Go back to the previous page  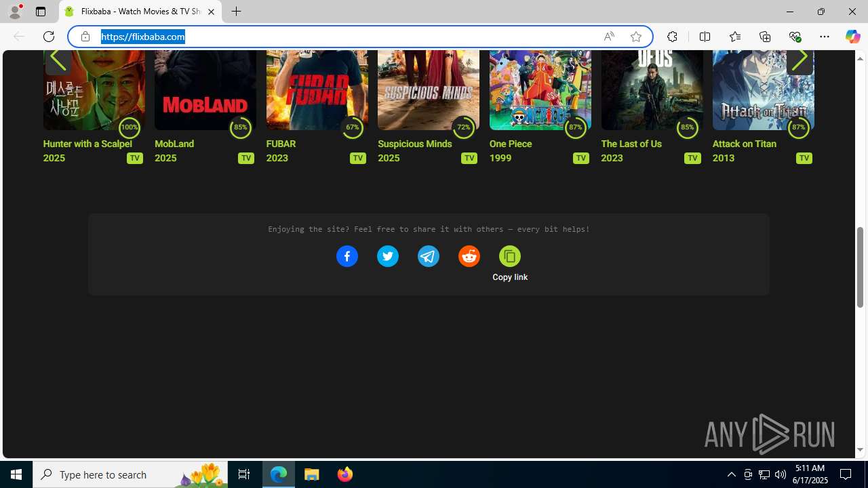coord(19,37)
